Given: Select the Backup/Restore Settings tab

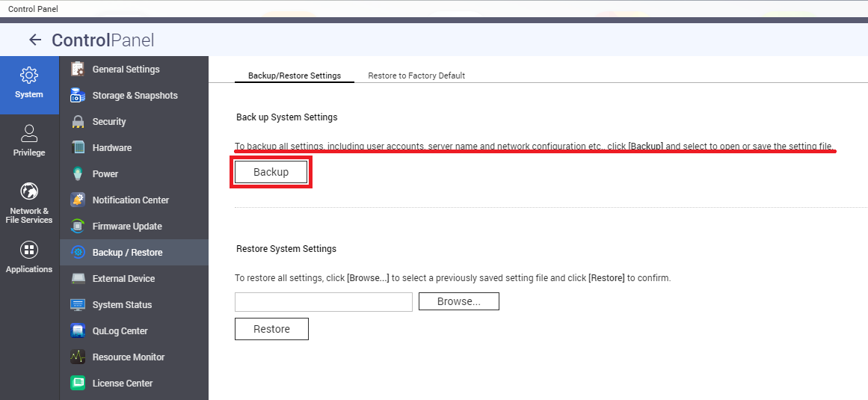Looking at the screenshot, I should click(294, 76).
